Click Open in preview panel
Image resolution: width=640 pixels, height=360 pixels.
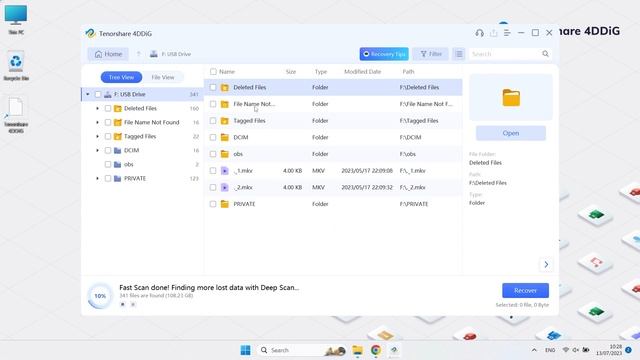(x=511, y=133)
